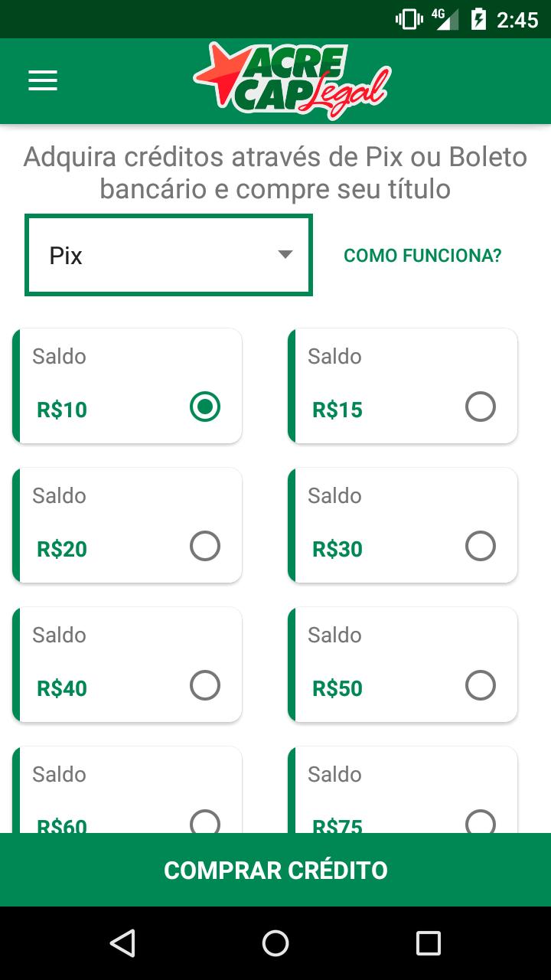
Task: Tap the battery icon in status bar
Action: click(x=478, y=19)
